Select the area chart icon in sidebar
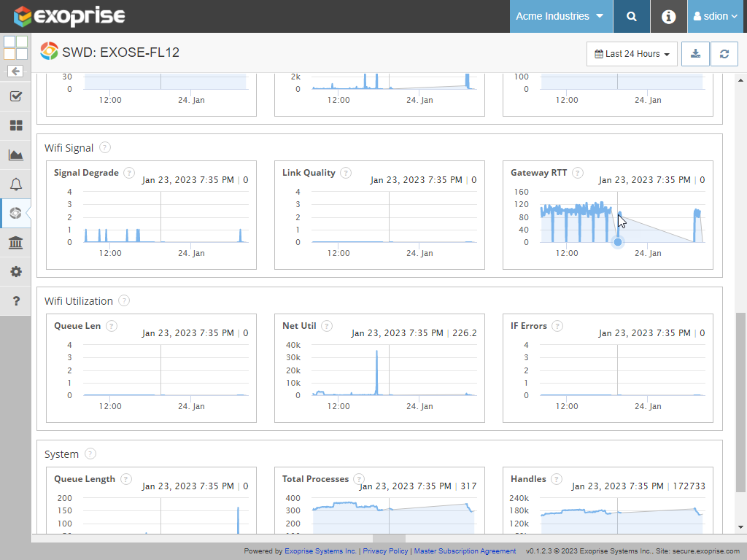Screen dimensions: 747x560 coord(15,155)
